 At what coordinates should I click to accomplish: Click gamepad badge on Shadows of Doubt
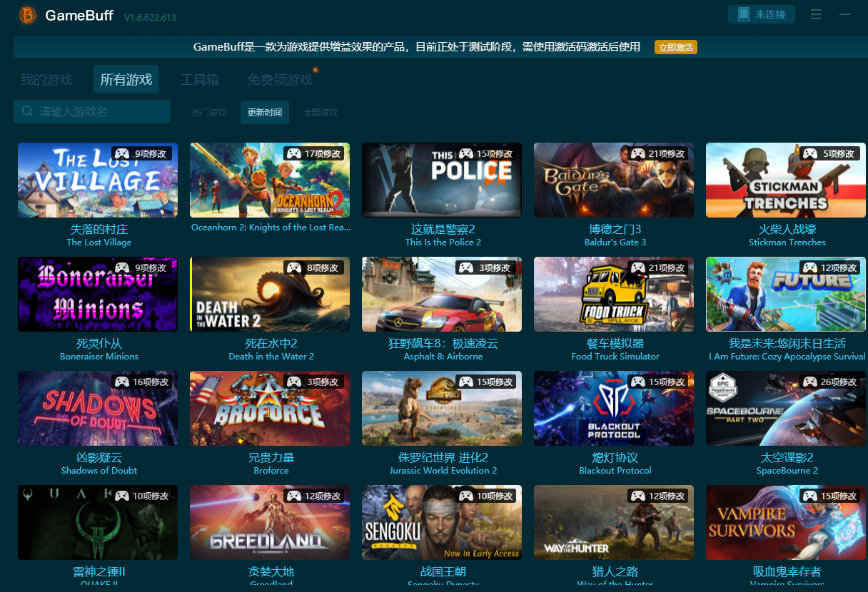121,382
